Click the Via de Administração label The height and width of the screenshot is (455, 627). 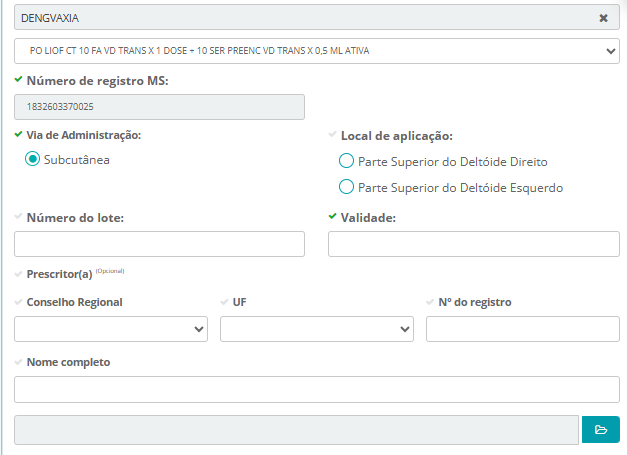click(x=84, y=135)
